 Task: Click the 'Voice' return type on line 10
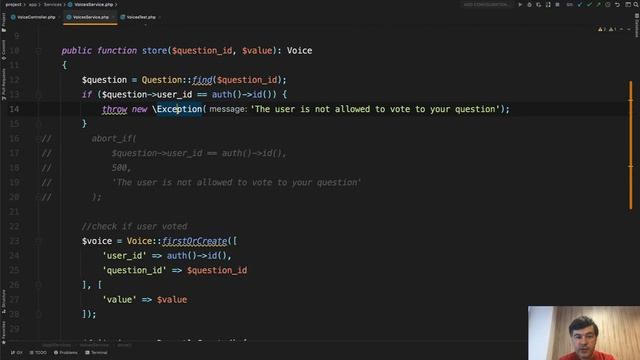(299, 51)
